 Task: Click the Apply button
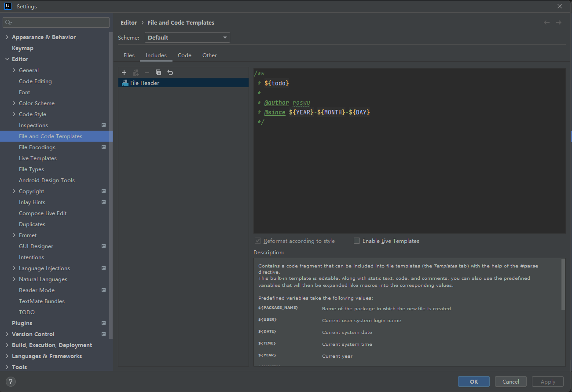(548, 381)
